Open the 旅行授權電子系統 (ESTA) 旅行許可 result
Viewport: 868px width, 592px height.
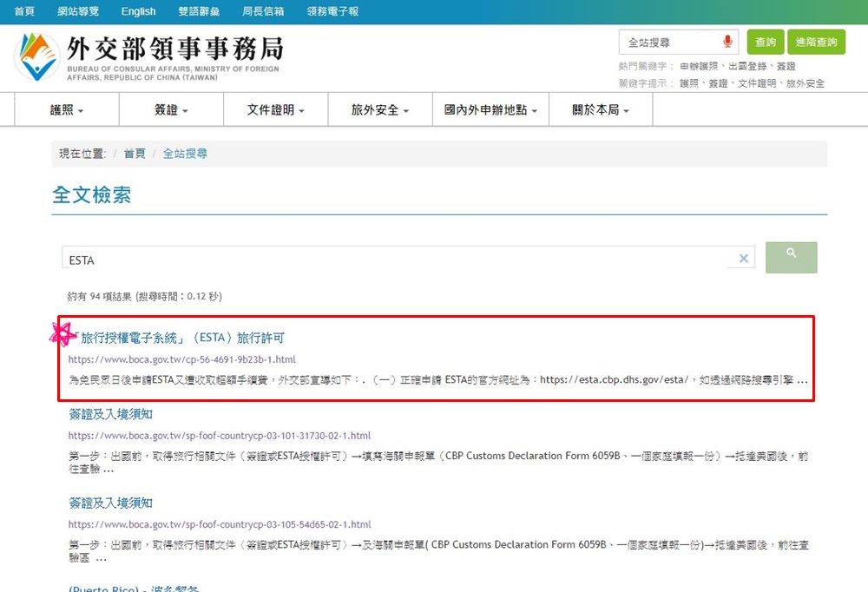tap(182, 338)
